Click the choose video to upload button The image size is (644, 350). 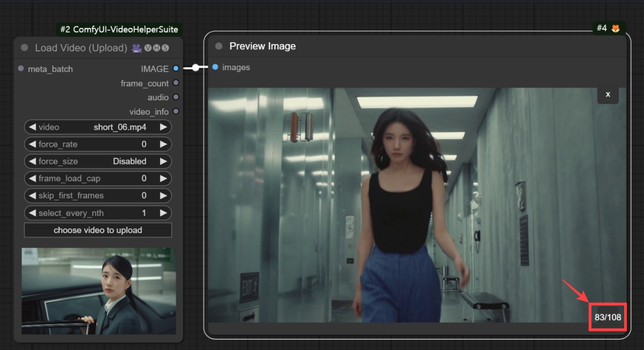point(98,230)
